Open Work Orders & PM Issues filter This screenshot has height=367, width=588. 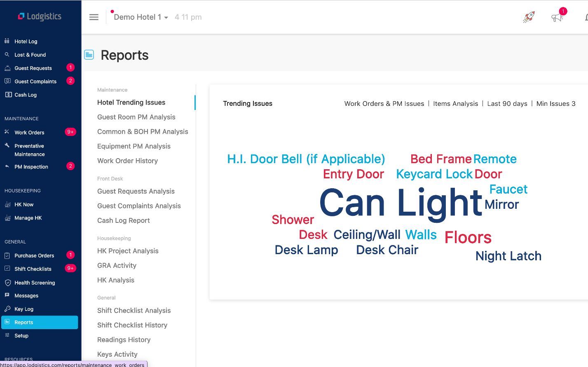click(x=384, y=104)
